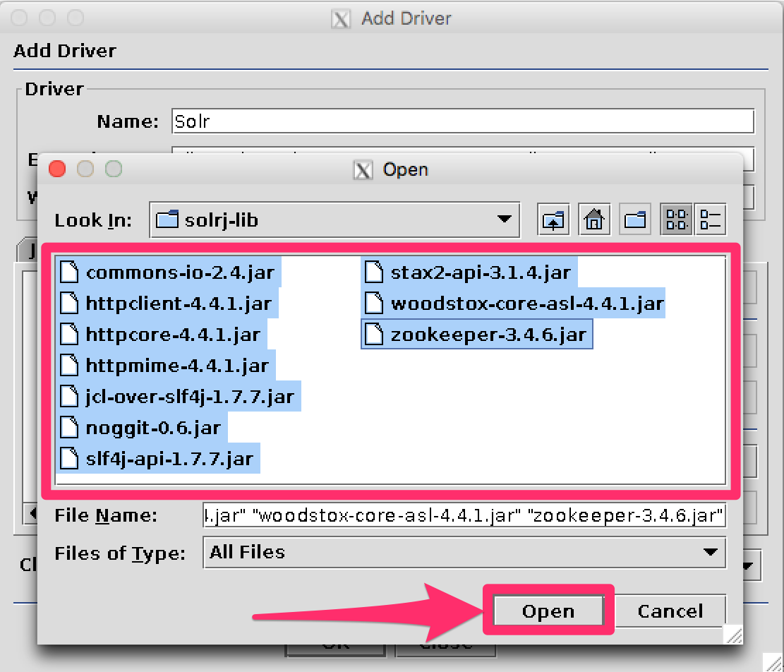
Task: Switch to List view icon
Action: (676, 220)
